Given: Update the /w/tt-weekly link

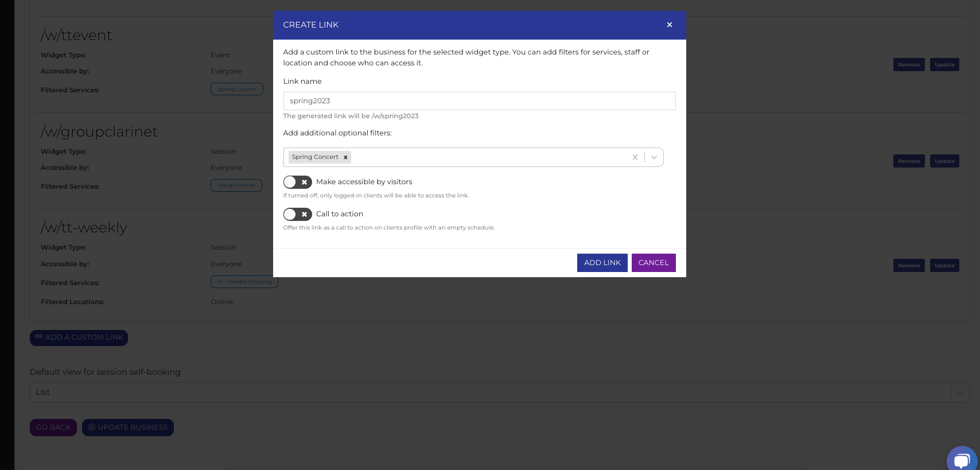Looking at the screenshot, I should pyautogui.click(x=944, y=266).
